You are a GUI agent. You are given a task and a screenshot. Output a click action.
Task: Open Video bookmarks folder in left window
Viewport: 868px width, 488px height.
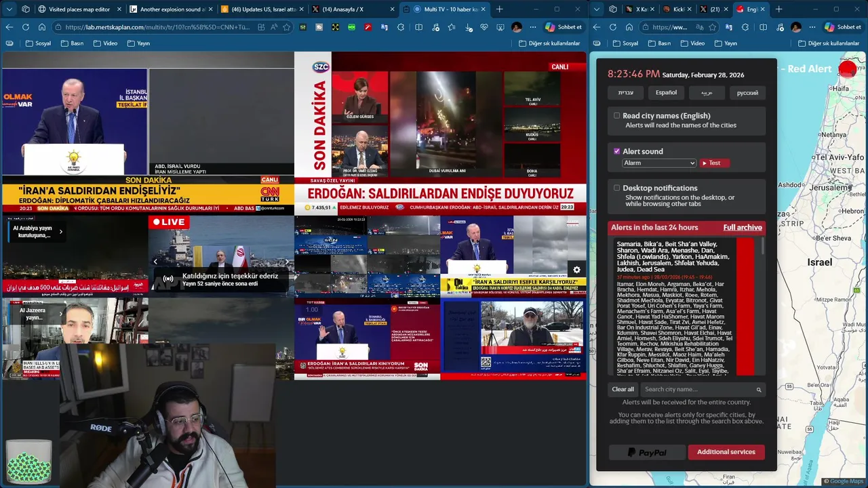pyautogui.click(x=104, y=43)
